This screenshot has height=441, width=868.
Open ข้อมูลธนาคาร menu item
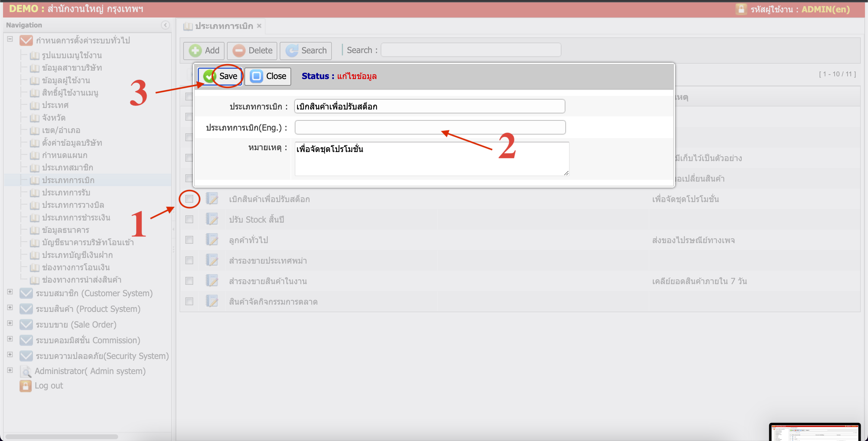[65, 230]
